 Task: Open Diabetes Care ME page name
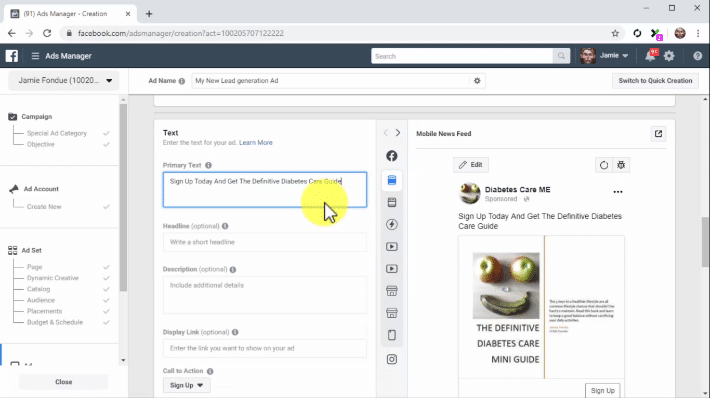pos(517,190)
